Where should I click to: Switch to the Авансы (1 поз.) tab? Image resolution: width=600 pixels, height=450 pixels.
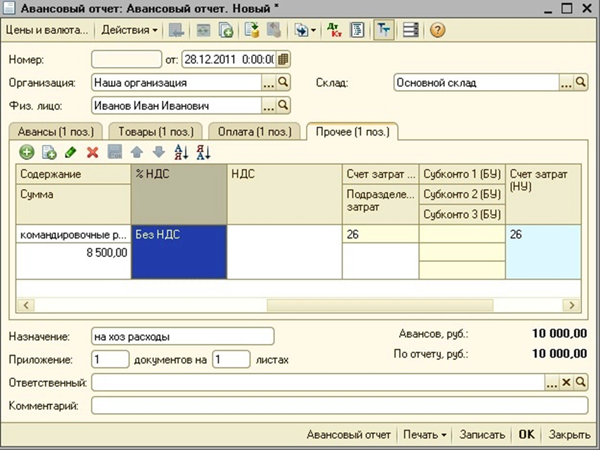pos(56,132)
